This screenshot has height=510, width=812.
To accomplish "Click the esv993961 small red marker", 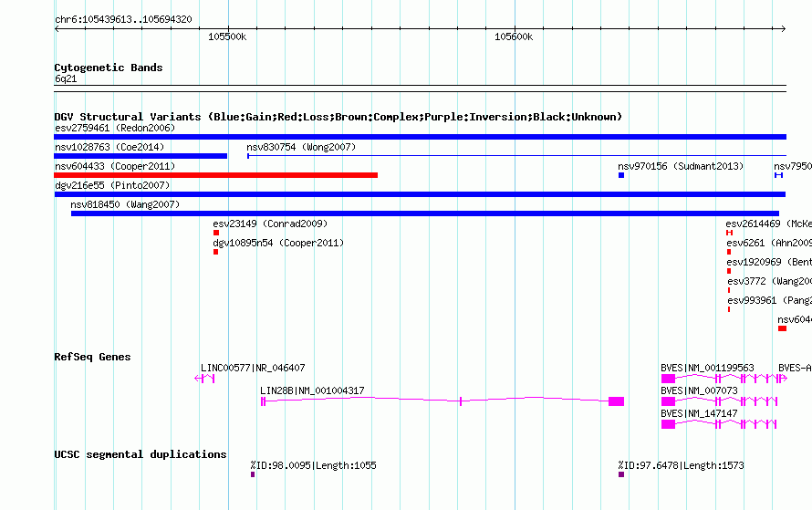I will pyautogui.click(x=729, y=309).
